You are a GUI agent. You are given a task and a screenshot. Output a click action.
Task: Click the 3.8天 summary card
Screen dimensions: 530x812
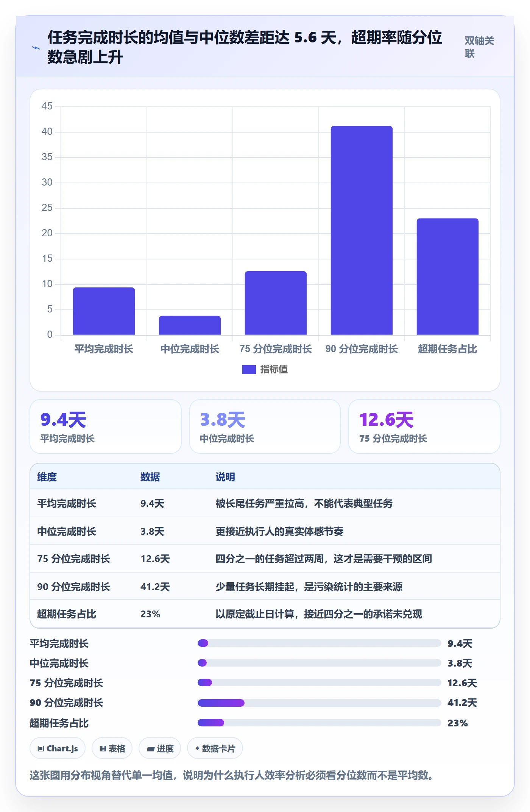pos(265,426)
